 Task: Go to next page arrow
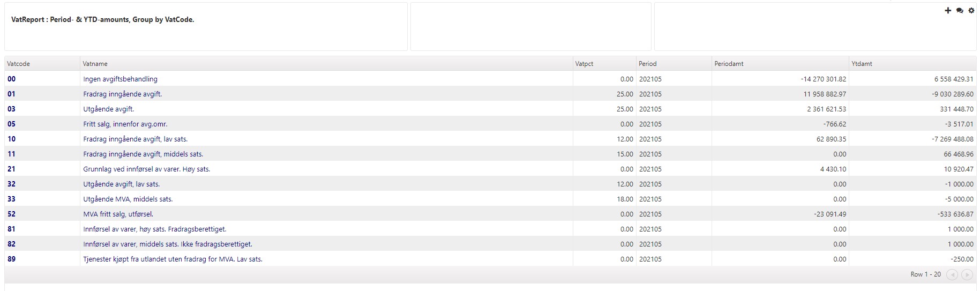point(967,274)
